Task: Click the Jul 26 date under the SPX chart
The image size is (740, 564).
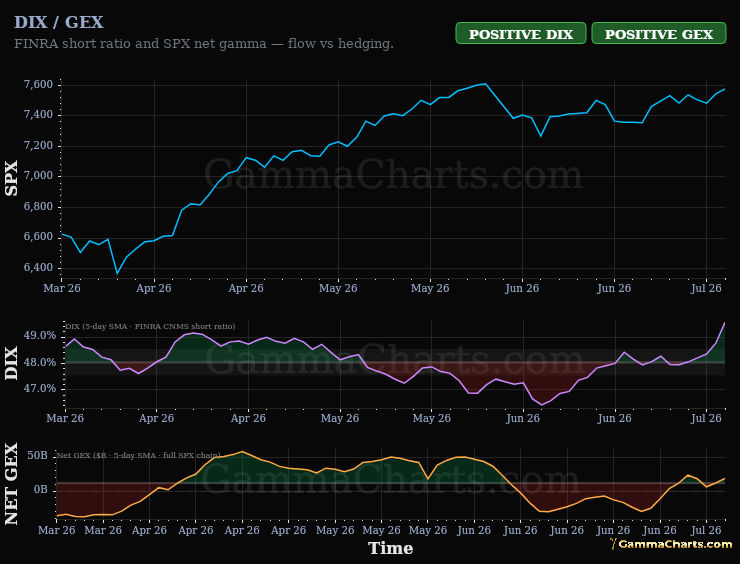Action: pos(706,288)
